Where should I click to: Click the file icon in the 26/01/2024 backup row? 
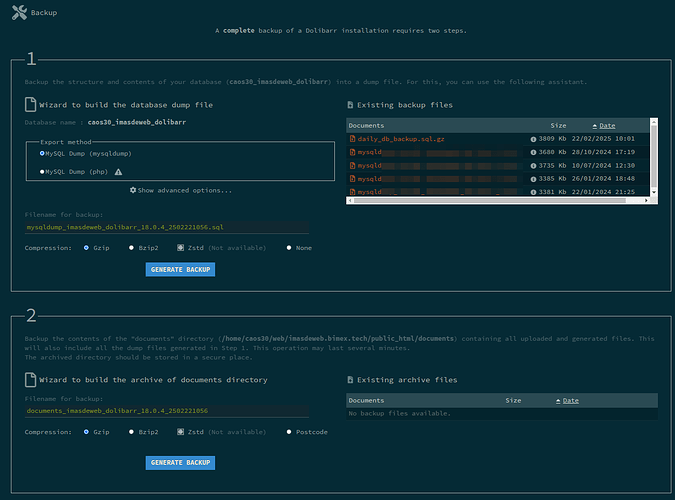(353, 179)
